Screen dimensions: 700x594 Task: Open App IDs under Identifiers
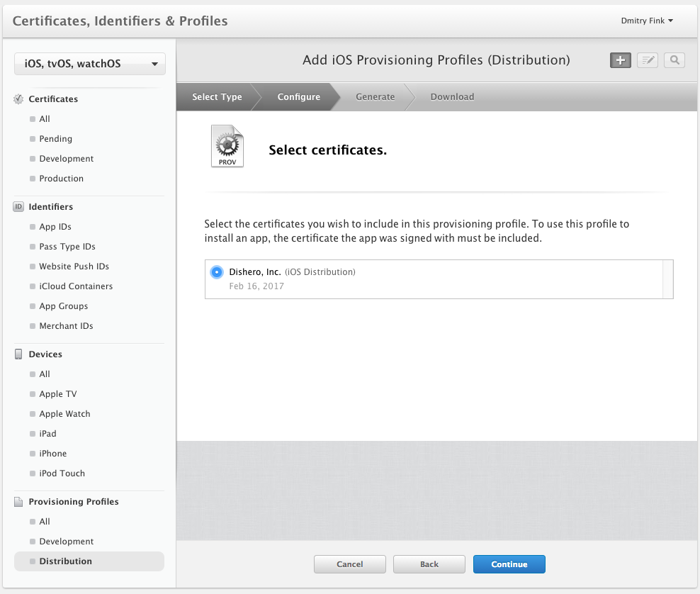point(55,227)
